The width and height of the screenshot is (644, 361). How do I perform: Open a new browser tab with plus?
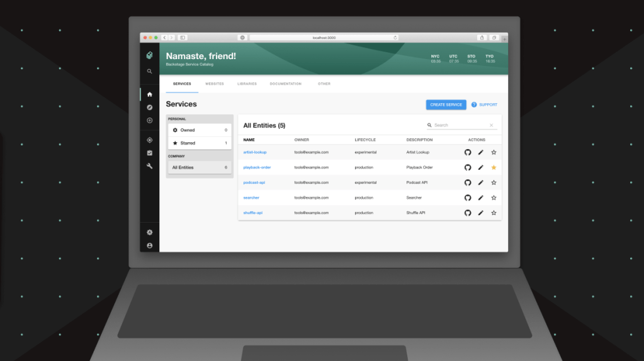pos(504,39)
